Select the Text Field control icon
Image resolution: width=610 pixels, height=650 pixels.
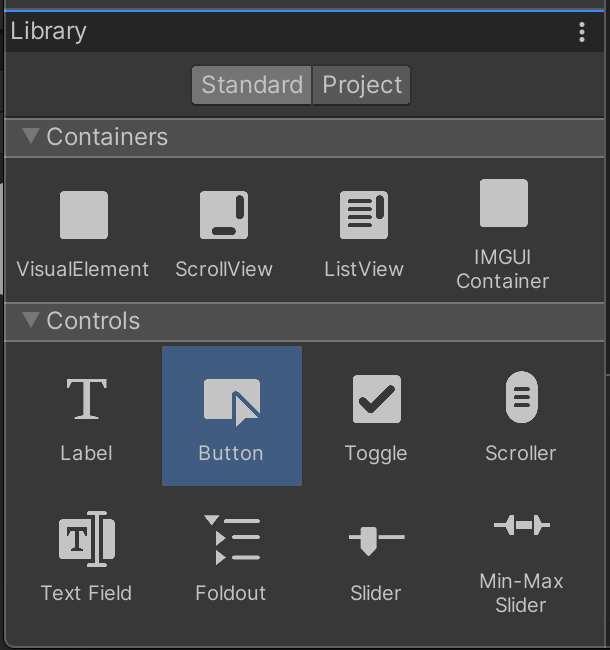[x=87, y=540]
